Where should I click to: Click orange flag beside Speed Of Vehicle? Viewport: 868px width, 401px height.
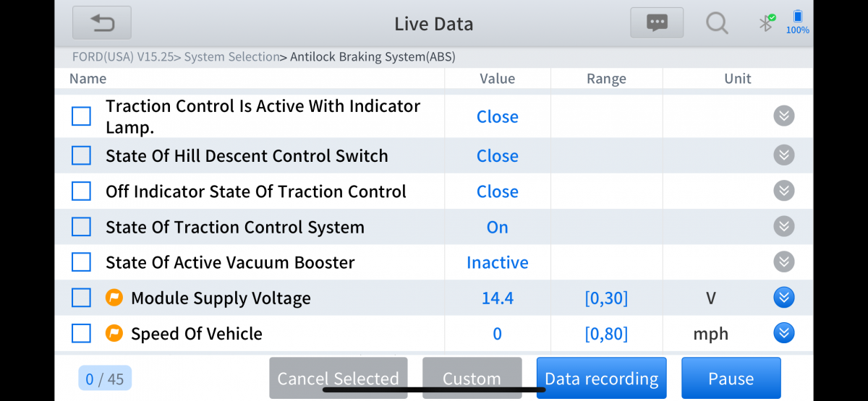tap(114, 333)
